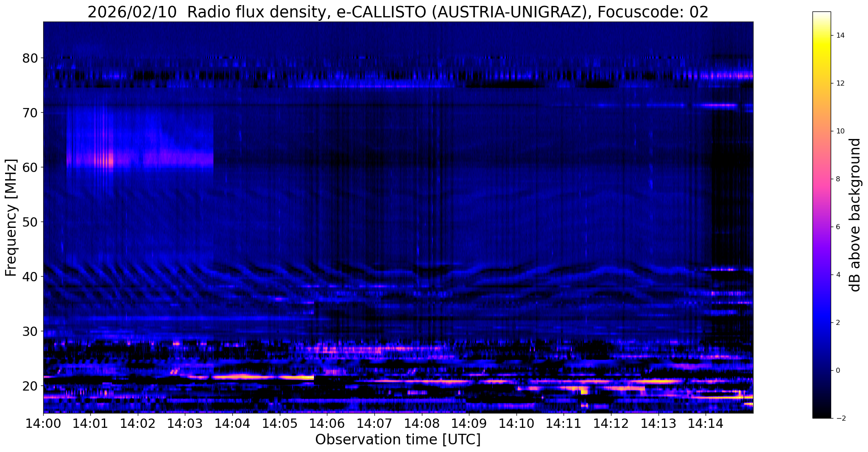Pick the 14:06 time tick label
Screen dimensions: 868x452
tap(327, 423)
